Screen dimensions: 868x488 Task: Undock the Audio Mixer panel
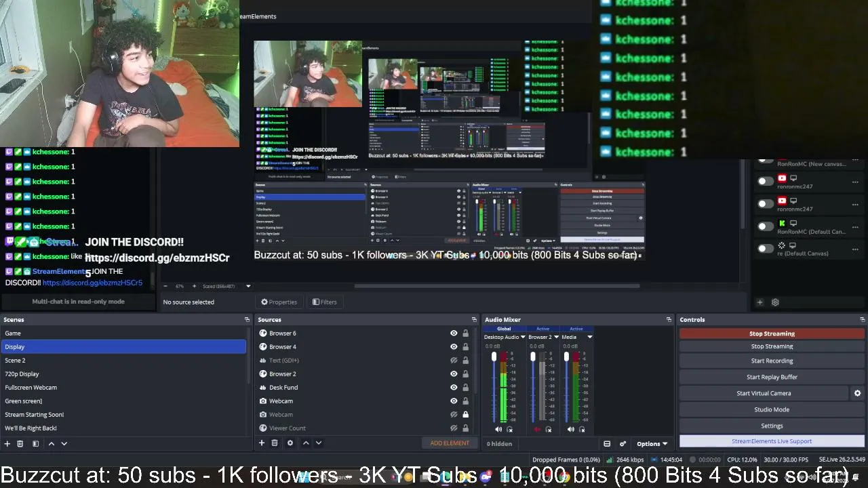coord(669,319)
